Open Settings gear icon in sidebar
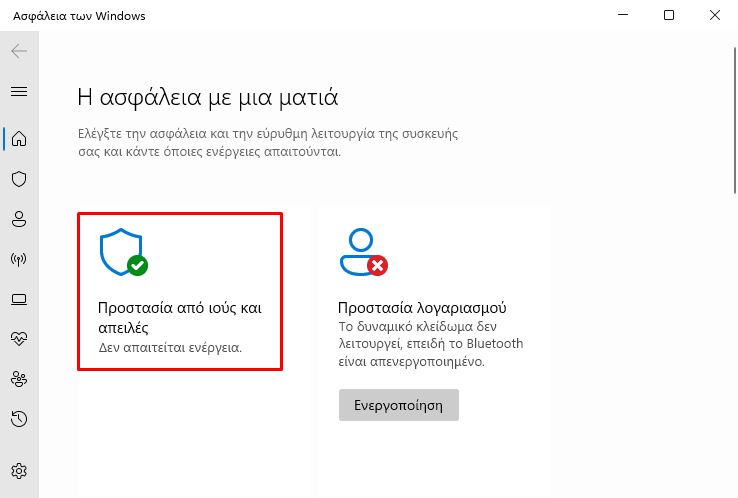 tap(19, 471)
